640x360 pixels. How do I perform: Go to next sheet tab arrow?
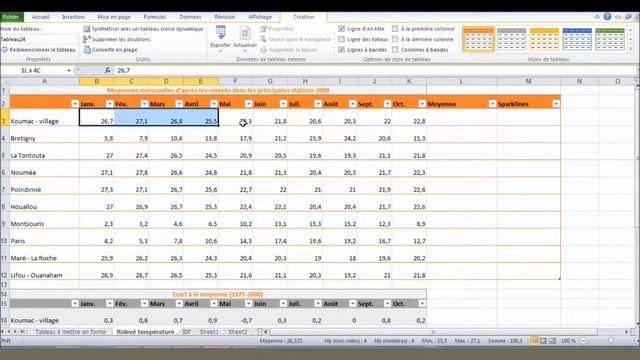point(15,332)
